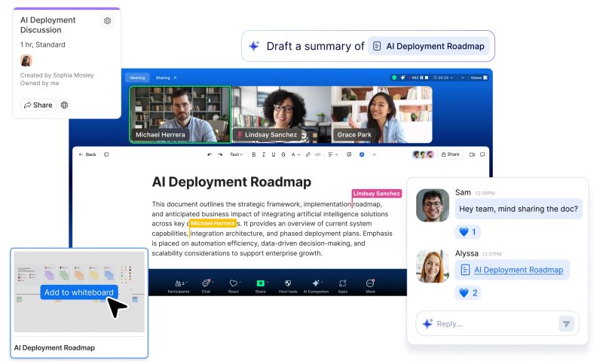The width and height of the screenshot is (603, 364).
Task: Click the video camera icon in document toolbar
Action: 472,154
